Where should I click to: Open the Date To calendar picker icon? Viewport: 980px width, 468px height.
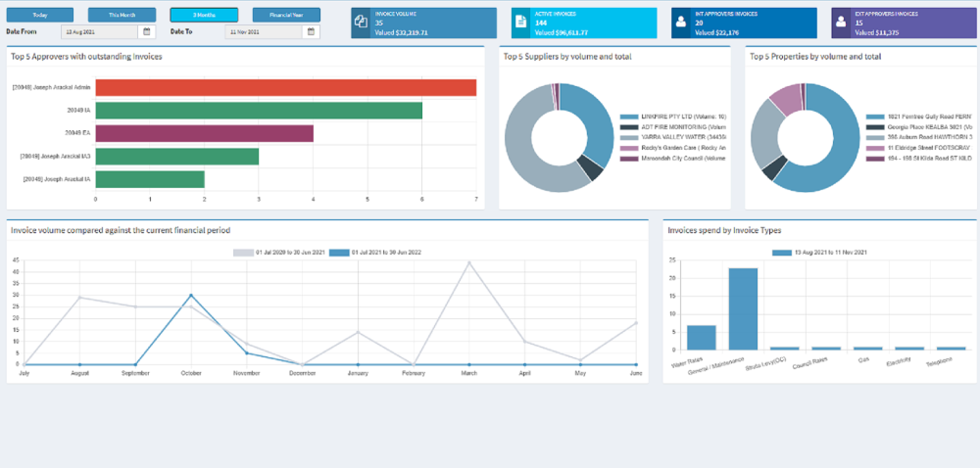(312, 31)
